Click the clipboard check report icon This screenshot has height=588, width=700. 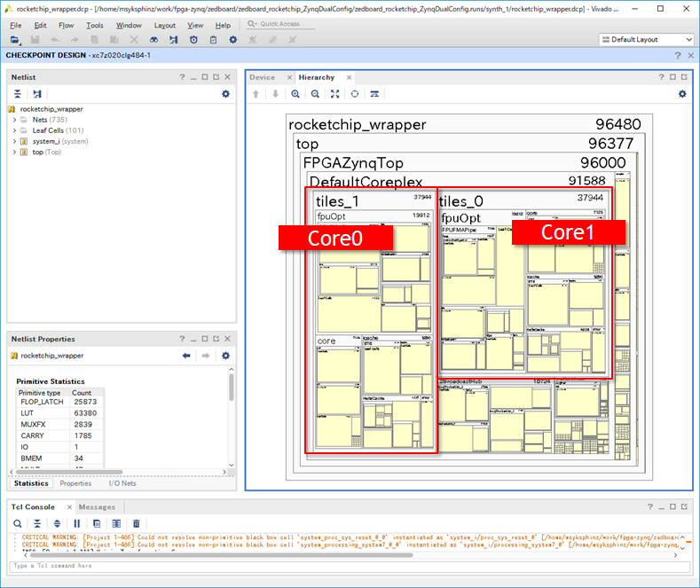214,40
